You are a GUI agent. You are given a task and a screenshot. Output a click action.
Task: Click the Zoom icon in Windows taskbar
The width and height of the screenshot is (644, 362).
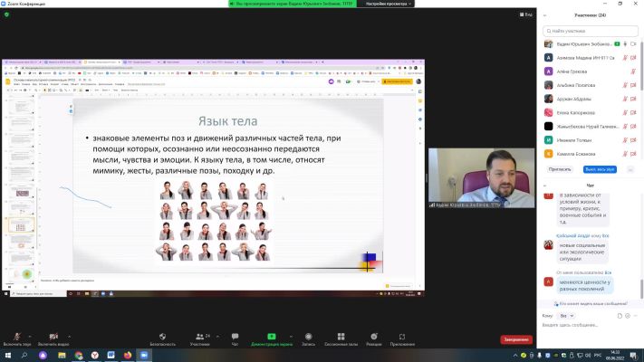(144, 355)
